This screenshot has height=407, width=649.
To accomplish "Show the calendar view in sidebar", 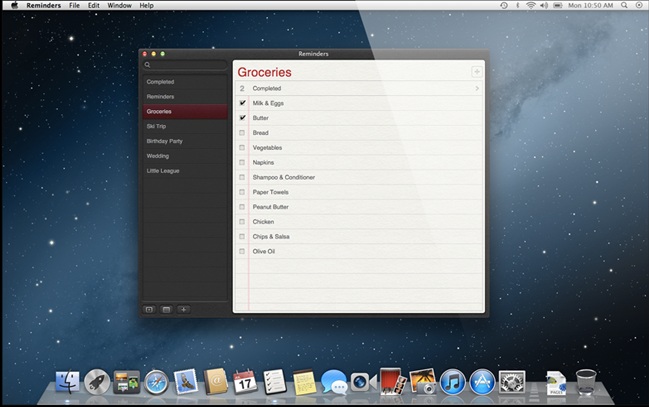I will [166, 309].
